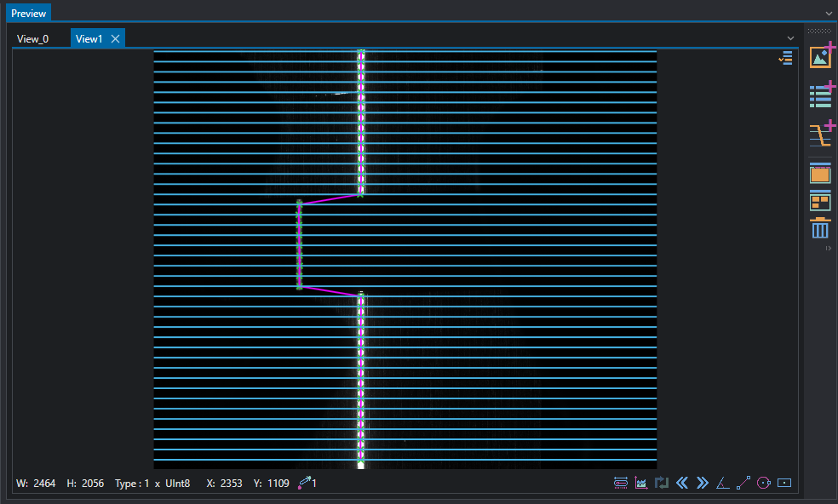Click the image height value 2056
Image resolution: width=838 pixels, height=504 pixels.
[x=93, y=484]
